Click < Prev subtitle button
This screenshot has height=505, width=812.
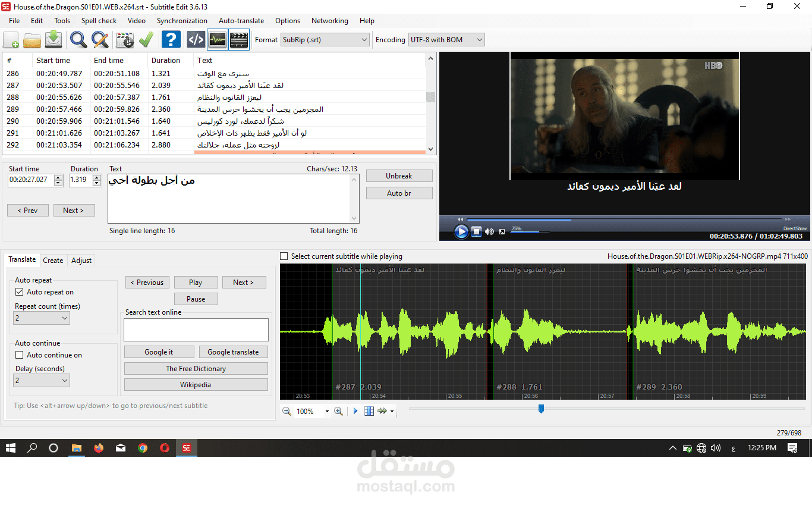27,211
